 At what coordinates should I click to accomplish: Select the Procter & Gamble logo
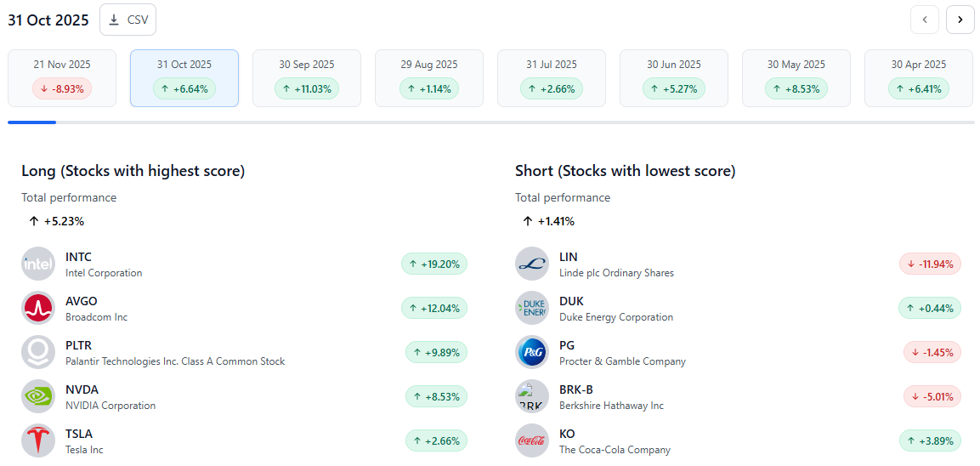[532, 352]
